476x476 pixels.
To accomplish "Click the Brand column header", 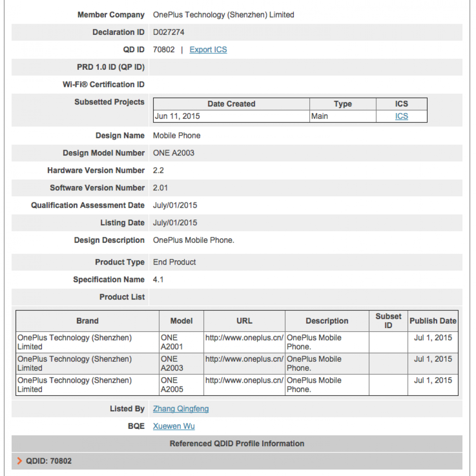I will click(x=87, y=321).
